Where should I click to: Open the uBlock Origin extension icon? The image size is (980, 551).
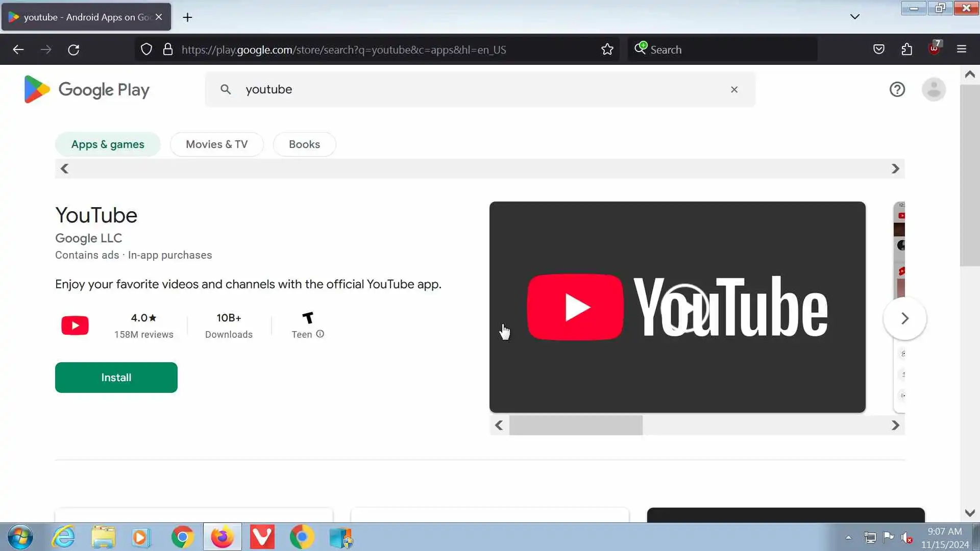[934, 49]
